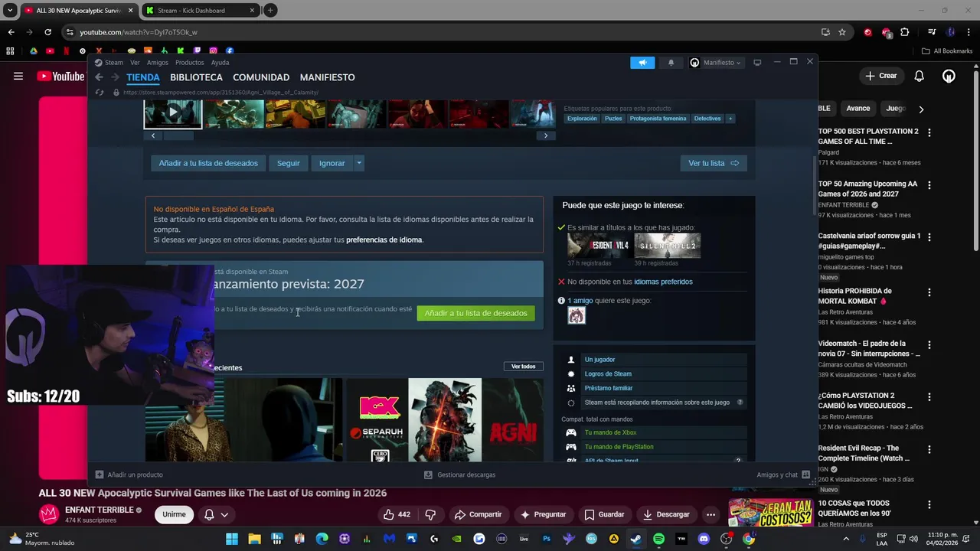Image resolution: width=980 pixels, height=551 pixels.
Task: Open the Logros de Steam link
Action: [x=608, y=374]
